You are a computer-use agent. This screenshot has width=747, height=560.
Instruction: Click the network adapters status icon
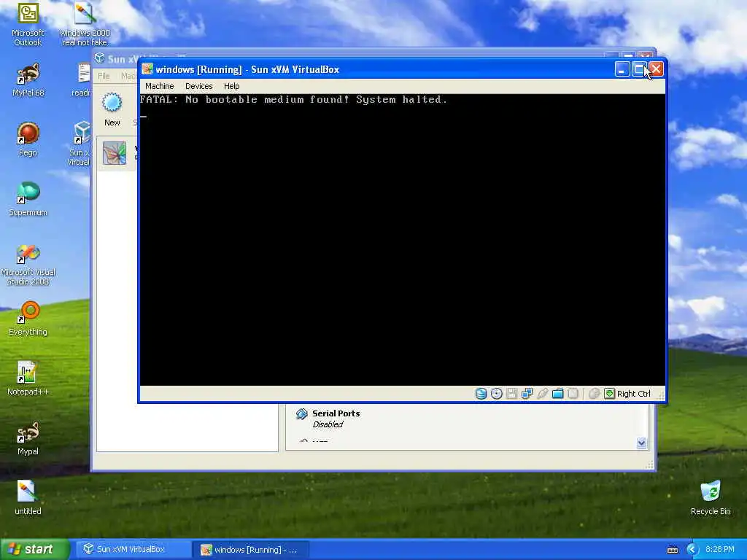click(527, 393)
